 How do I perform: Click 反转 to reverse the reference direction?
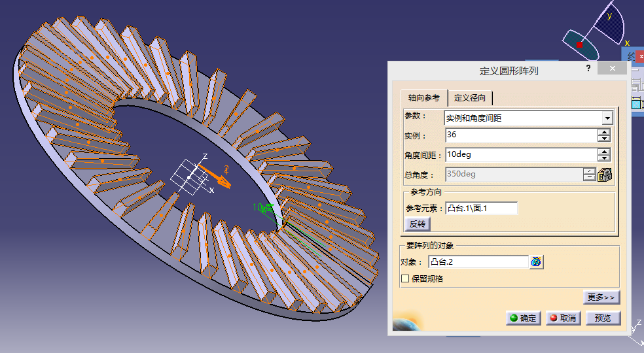pos(418,224)
